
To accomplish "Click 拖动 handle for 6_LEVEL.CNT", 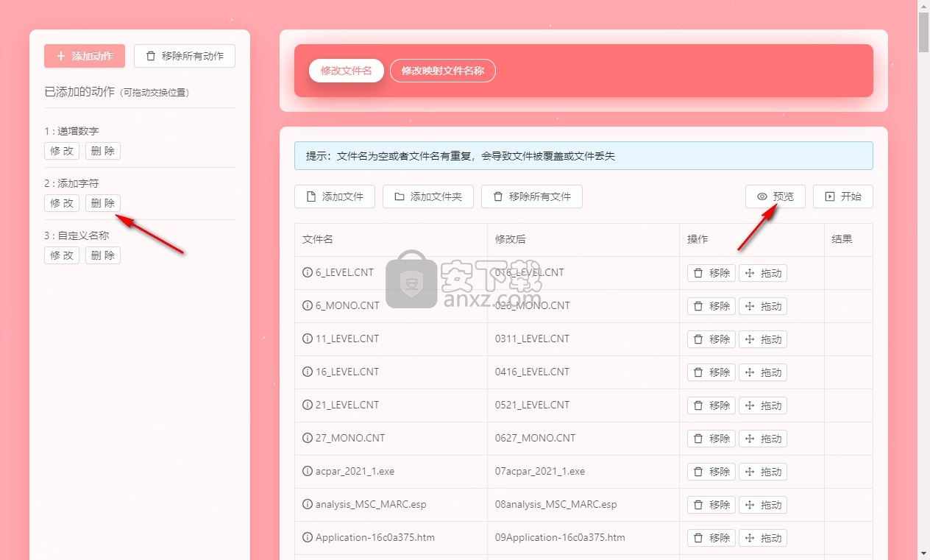I will coord(763,273).
